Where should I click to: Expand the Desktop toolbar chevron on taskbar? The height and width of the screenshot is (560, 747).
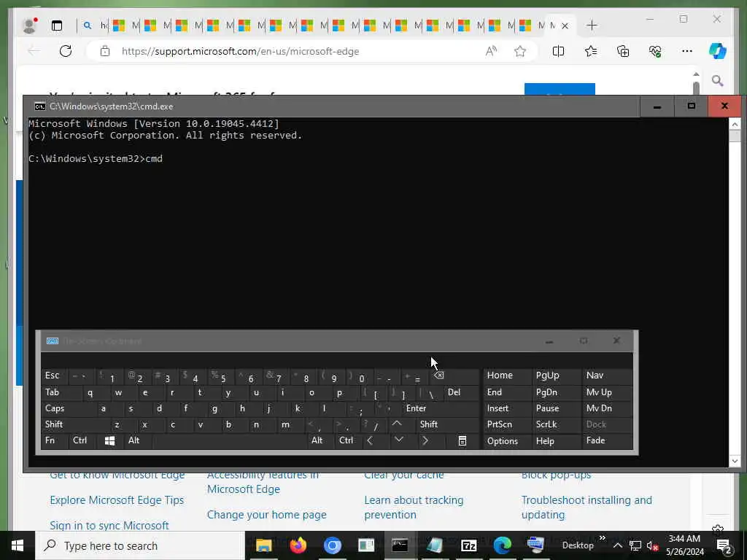[602, 538]
